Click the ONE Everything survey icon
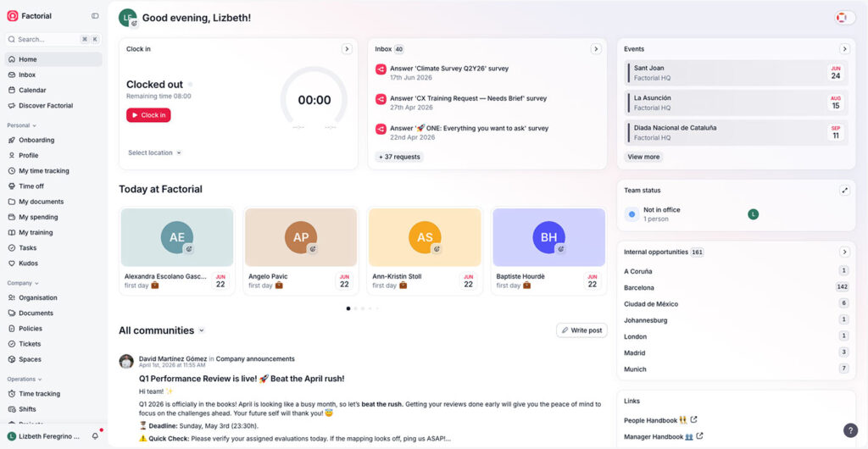The width and height of the screenshot is (868, 449). pos(381,129)
